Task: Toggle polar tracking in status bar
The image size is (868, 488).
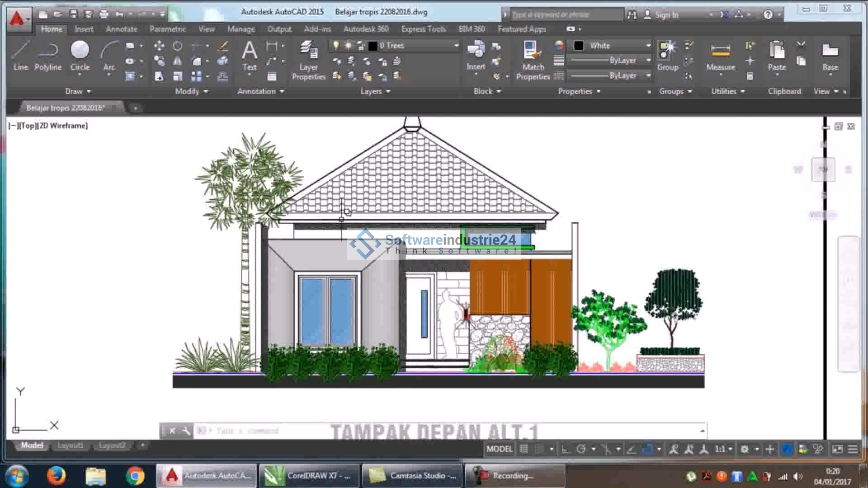Action: [581, 449]
